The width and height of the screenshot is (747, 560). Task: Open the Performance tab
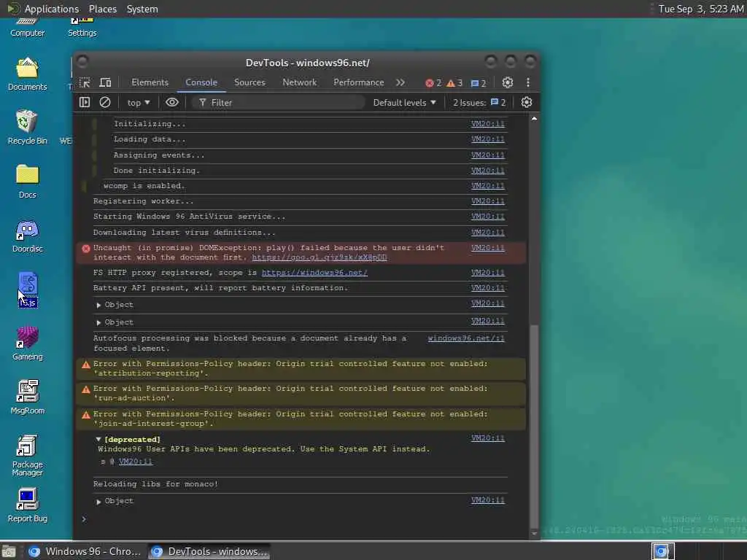pos(358,82)
